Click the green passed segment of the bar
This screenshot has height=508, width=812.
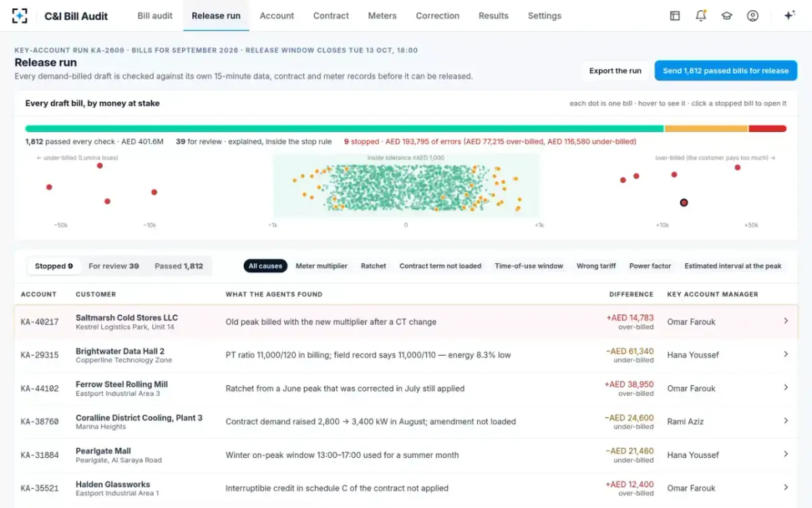pos(344,129)
